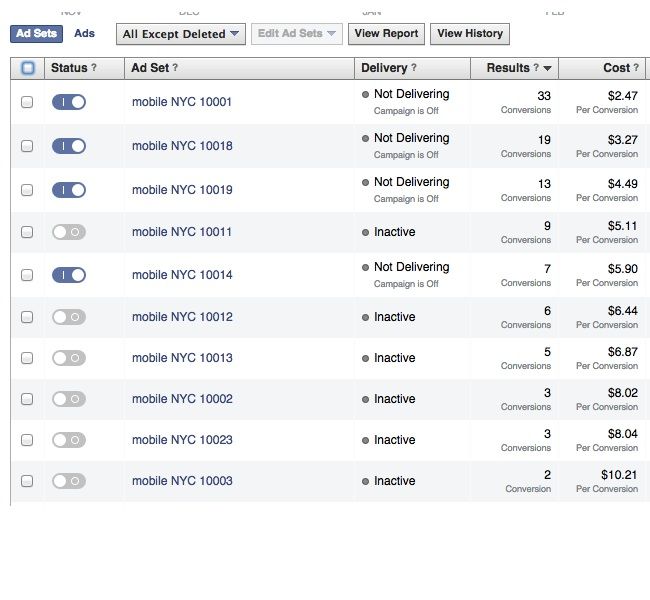Turn off mobile NYC 10001 ad set

[x=69, y=102]
